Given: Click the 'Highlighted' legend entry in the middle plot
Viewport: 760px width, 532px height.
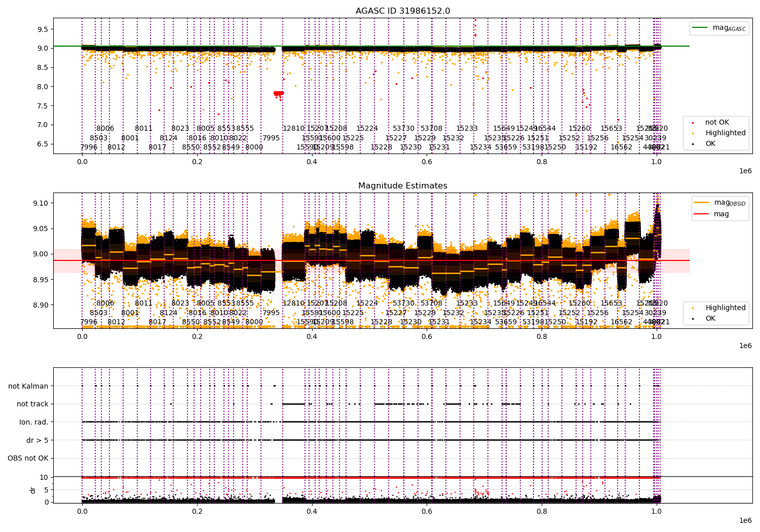Looking at the screenshot, I should point(717,308).
